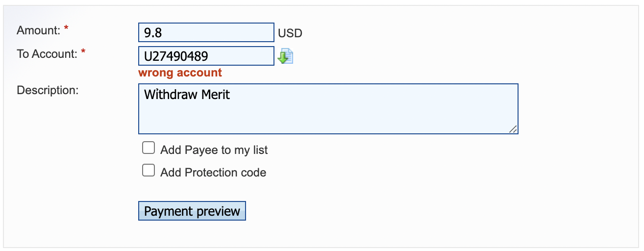
Task: Click the Add Protection code label text
Action: pos(213,173)
